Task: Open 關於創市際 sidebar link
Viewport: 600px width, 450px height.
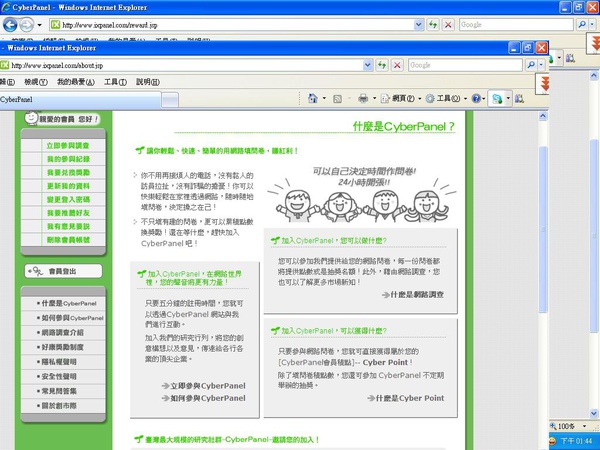Action: (57, 405)
